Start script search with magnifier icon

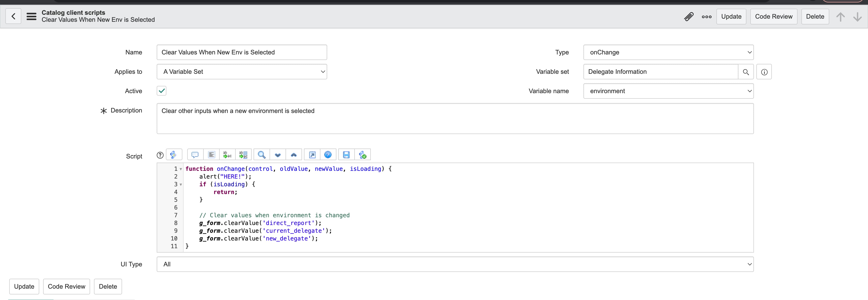[x=262, y=155]
